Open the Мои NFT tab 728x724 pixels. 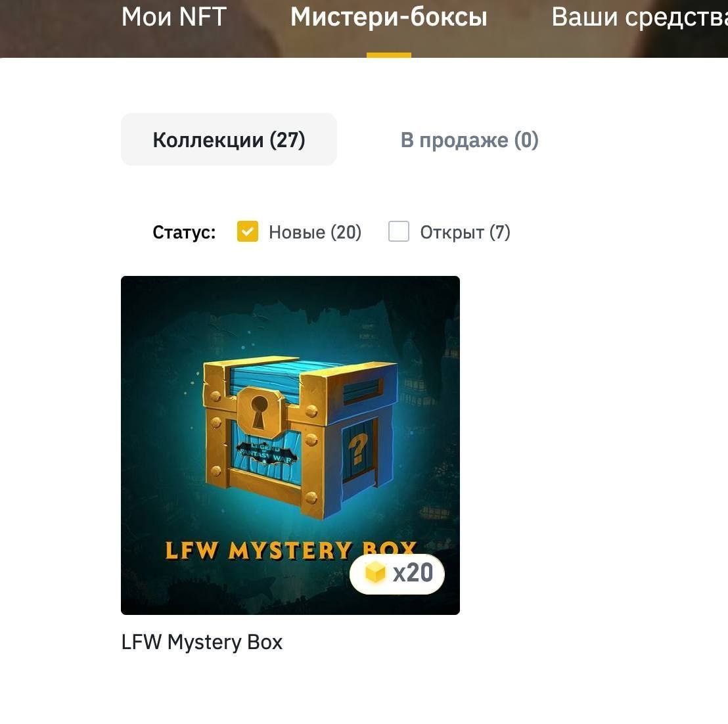173,16
